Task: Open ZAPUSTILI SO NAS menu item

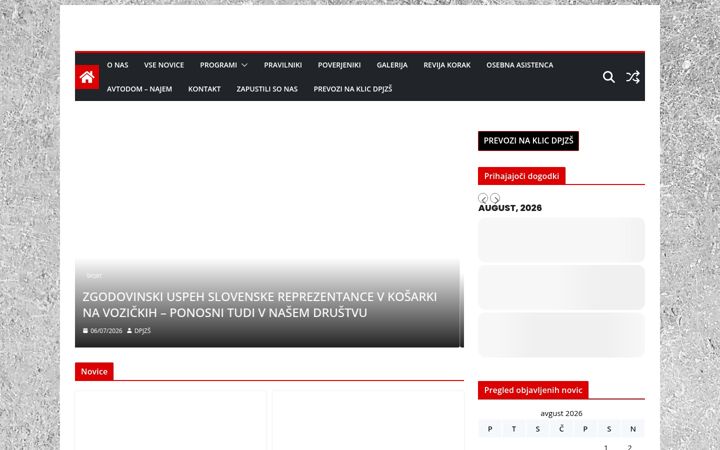Action: pos(267,89)
